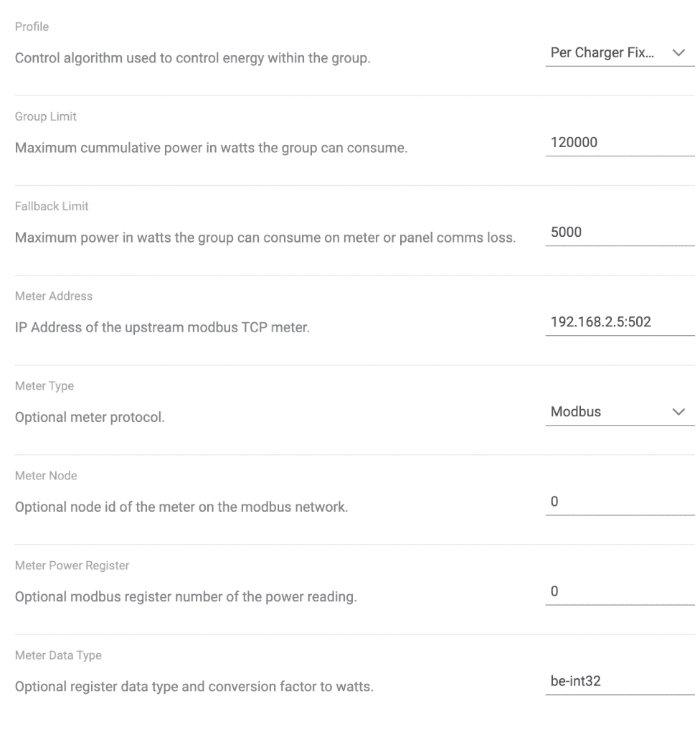Click the 'IP Address of the upstream modbus' description
This screenshot has width=700, height=732.
coord(162,327)
